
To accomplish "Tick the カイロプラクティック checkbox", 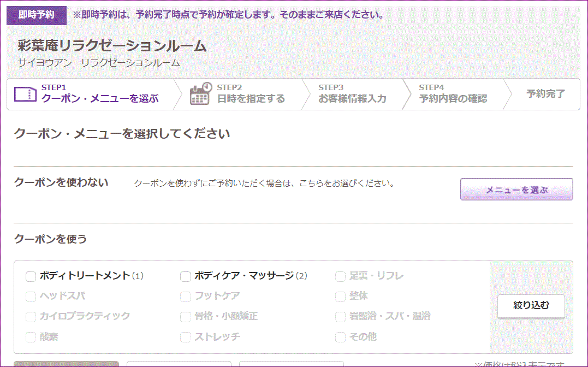I will tap(31, 317).
